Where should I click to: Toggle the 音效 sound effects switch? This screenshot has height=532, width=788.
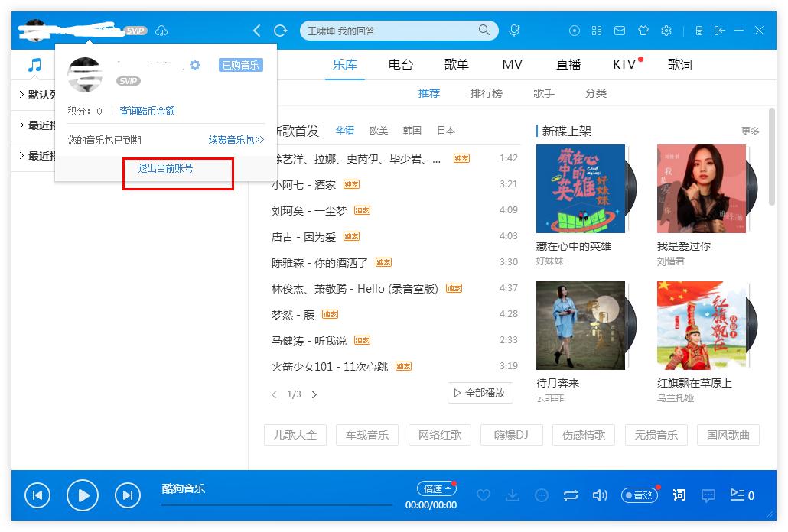(639, 495)
